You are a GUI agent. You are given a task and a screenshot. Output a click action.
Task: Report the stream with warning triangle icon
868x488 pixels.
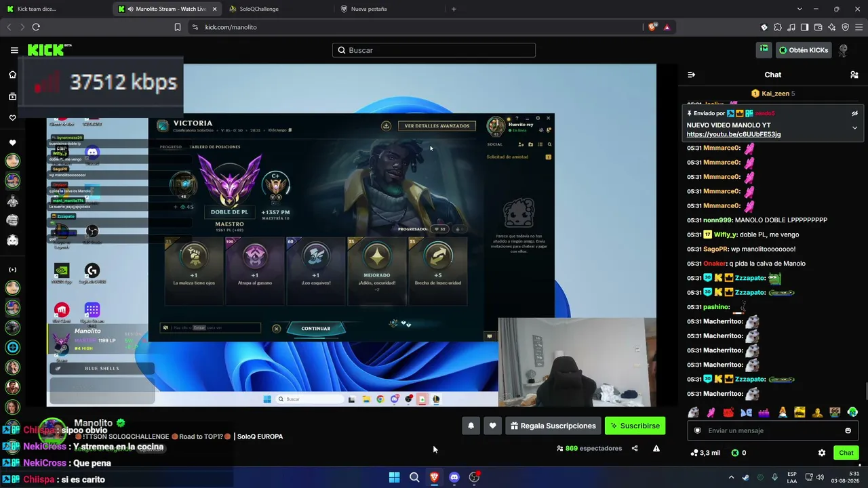click(x=656, y=448)
